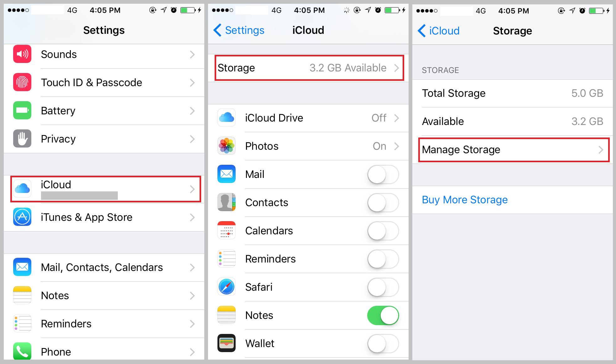
Task: Tap the Buy More Storage link
Action: 465,200
